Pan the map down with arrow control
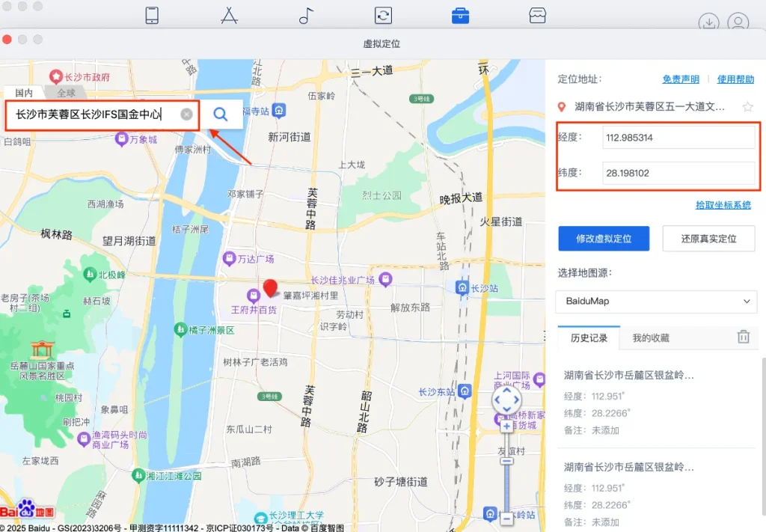This screenshot has height=532, width=766. [x=506, y=409]
